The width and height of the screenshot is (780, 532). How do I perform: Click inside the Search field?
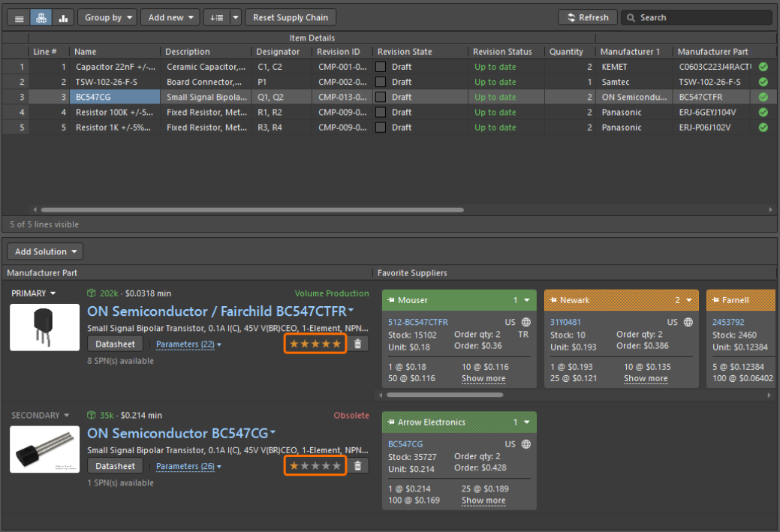click(697, 17)
